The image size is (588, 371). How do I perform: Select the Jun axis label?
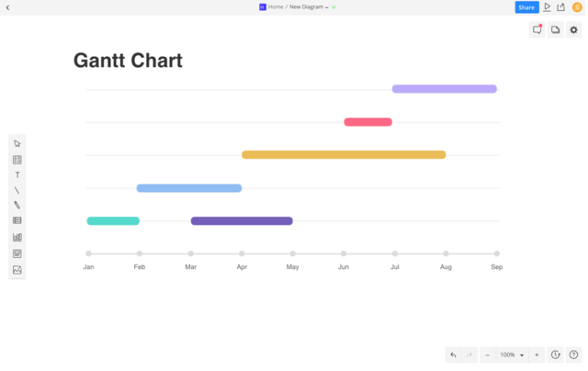coord(344,267)
